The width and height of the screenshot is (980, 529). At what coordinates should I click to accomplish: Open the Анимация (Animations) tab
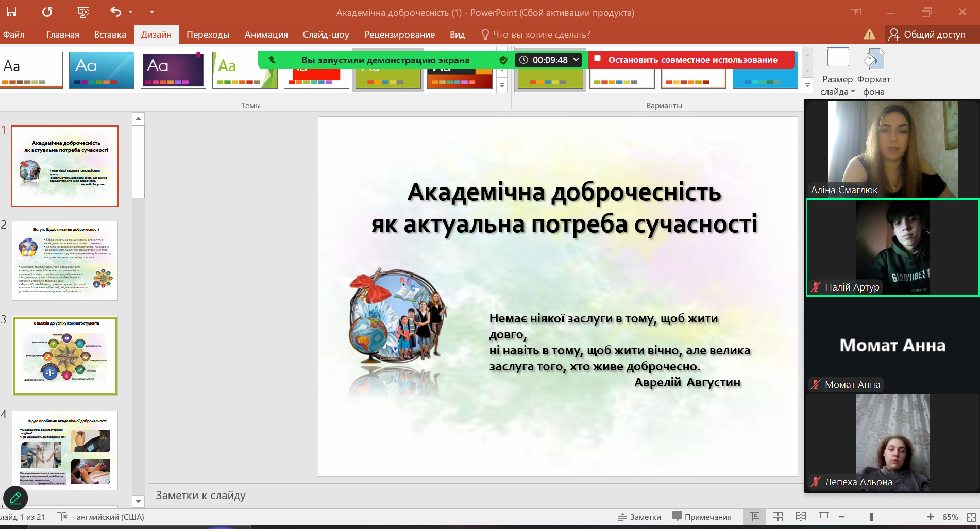point(266,35)
